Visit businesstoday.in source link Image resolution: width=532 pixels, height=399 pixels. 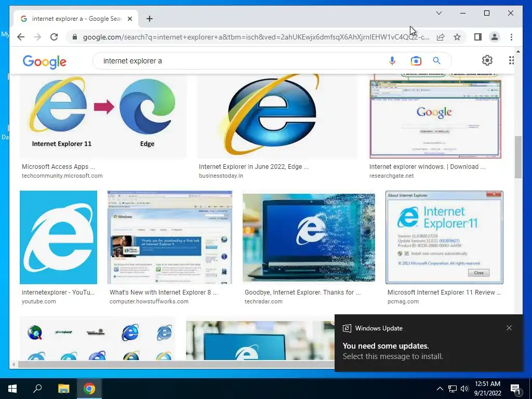(221, 176)
